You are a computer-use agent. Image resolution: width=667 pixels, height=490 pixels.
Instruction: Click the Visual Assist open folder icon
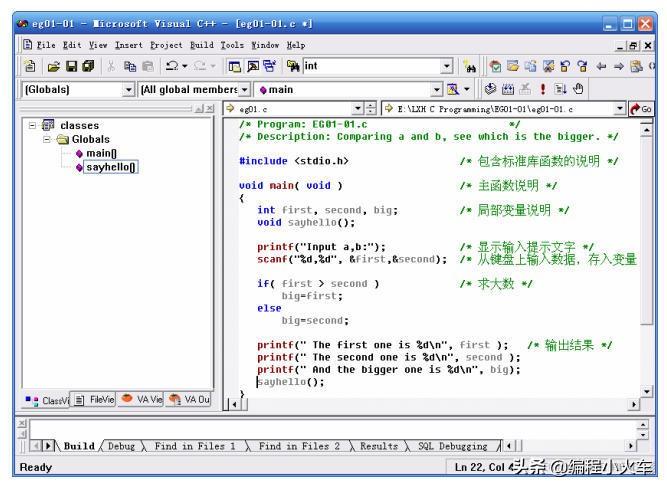tap(513, 66)
